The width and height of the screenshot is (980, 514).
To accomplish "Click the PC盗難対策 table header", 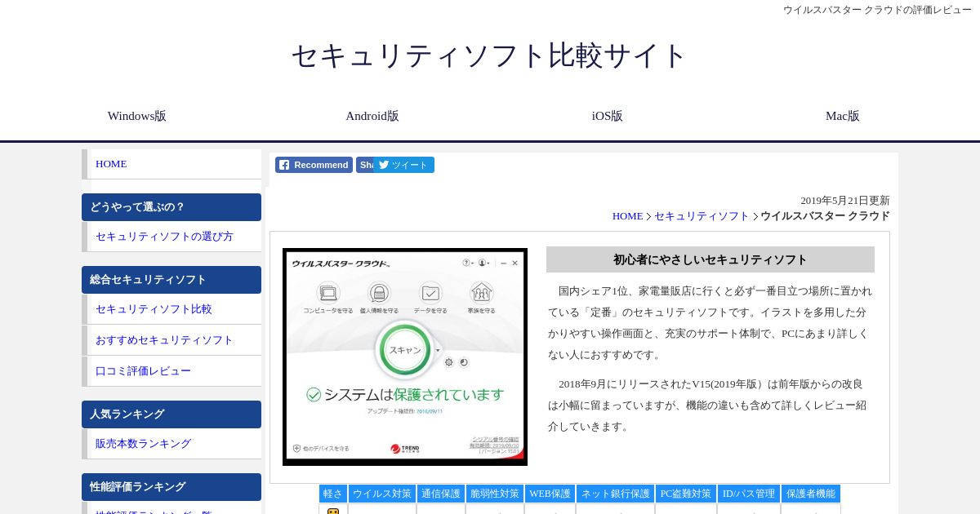I will (686, 494).
